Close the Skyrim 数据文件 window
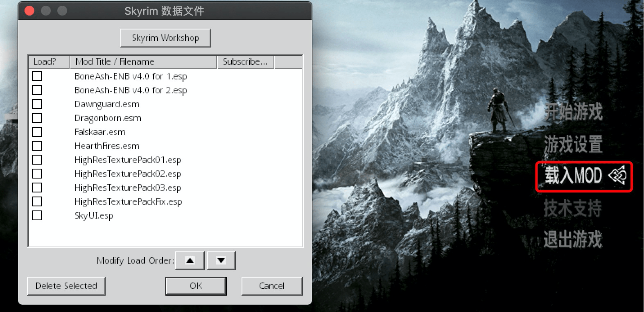The height and width of the screenshot is (312, 644). (x=29, y=11)
